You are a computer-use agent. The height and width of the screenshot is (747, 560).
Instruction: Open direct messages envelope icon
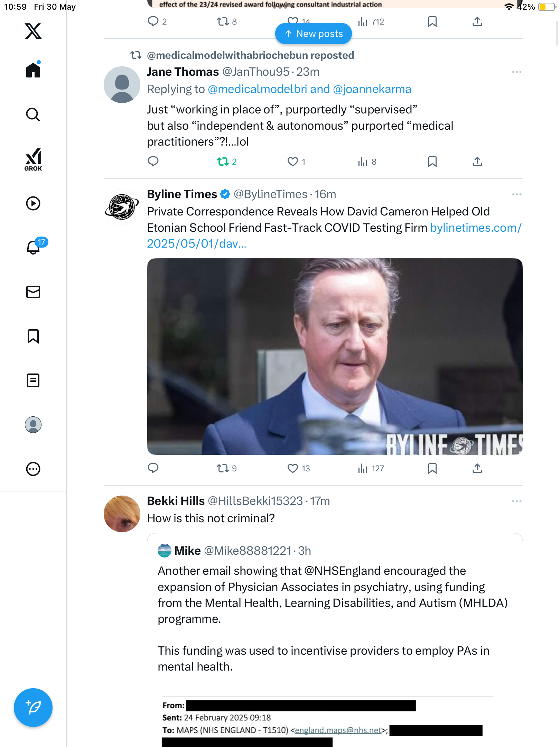click(33, 292)
